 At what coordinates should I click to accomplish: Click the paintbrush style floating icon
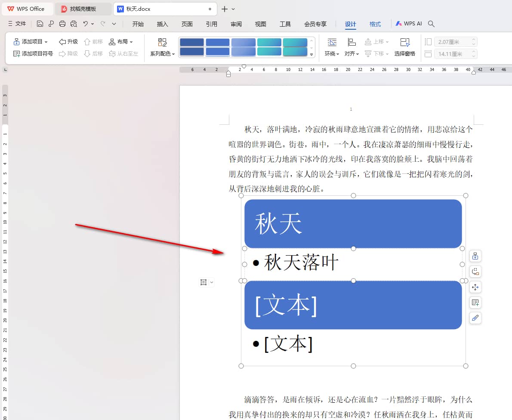pos(475,318)
